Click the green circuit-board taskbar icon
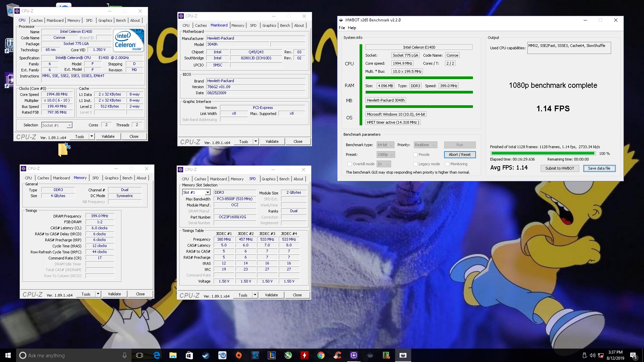Image resolution: width=644 pixels, height=362 pixels. pos(386,355)
